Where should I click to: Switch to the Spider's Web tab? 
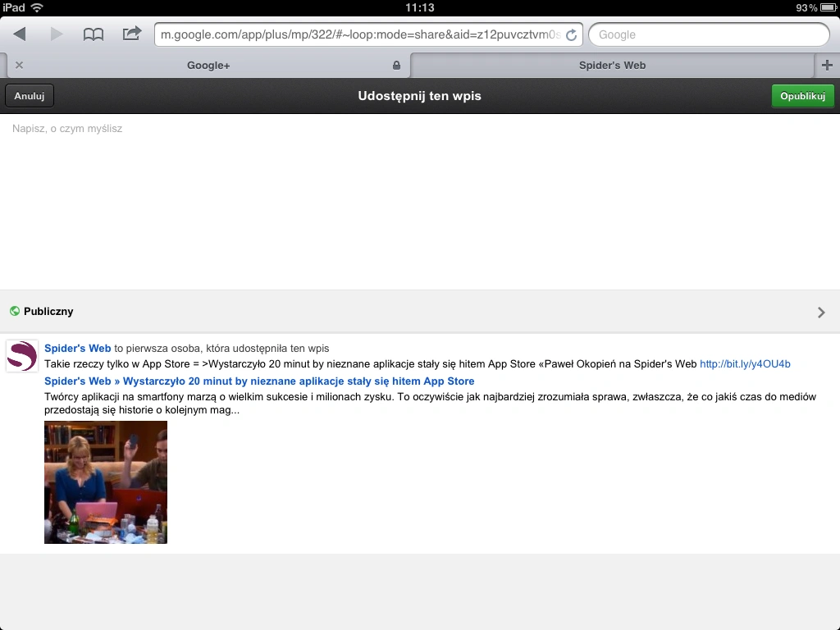coord(612,66)
